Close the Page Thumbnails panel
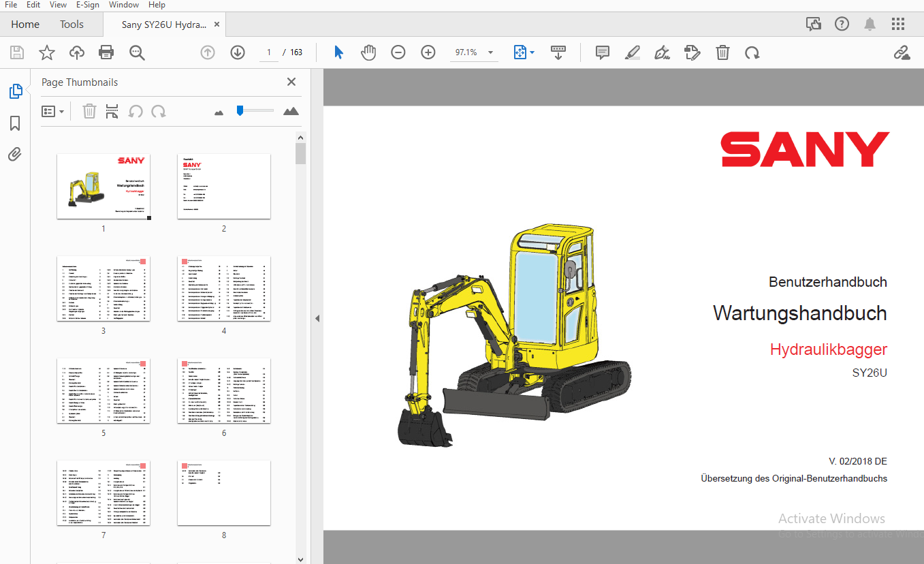924x564 pixels. pyautogui.click(x=291, y=82)
